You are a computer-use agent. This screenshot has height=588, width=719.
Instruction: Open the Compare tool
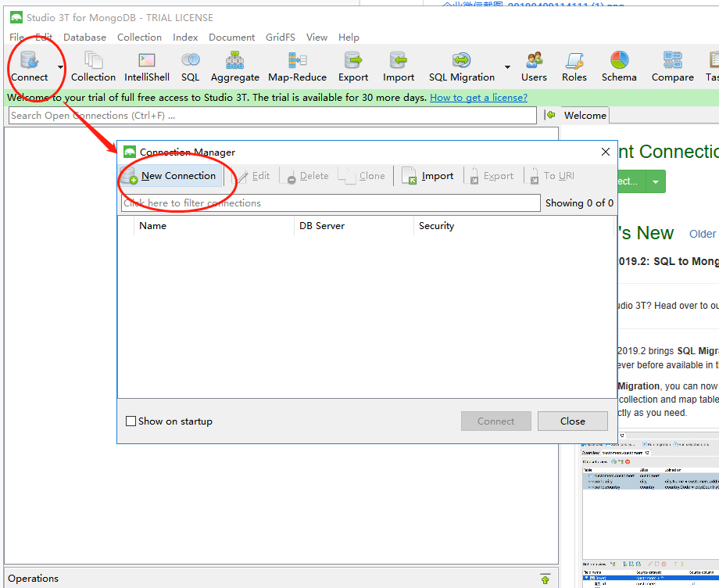tap(673, 66)
